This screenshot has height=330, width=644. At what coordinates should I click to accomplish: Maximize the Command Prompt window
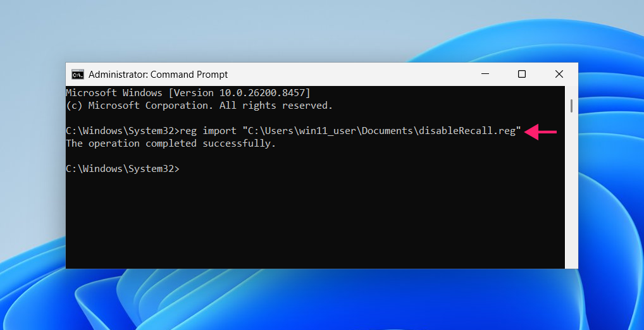tap(522, 75)
